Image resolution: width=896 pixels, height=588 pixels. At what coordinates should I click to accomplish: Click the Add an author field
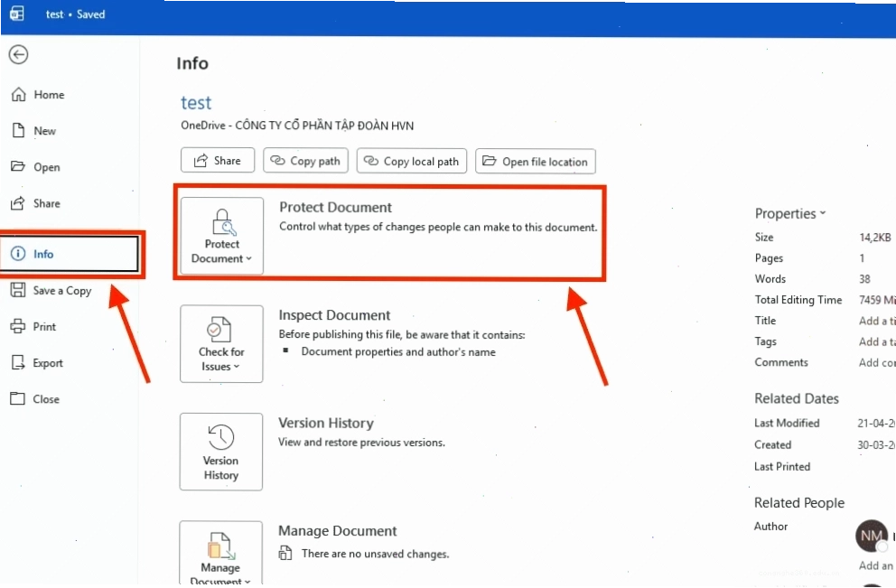(876, 565)
